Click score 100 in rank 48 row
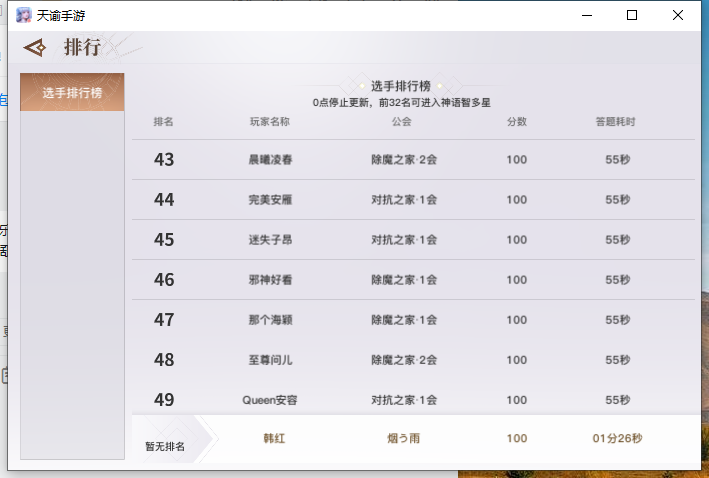Image resolution: width=709 pixels, height=478 pixels. tap(517, 360)
